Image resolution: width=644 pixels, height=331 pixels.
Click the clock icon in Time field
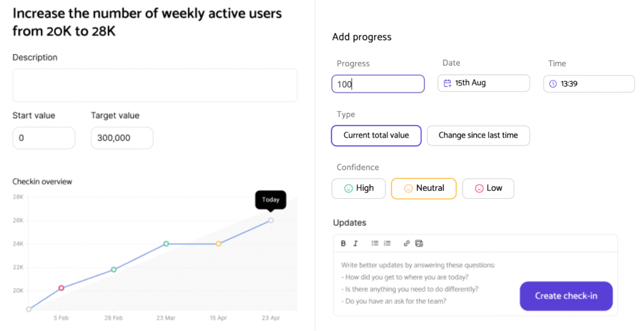pyautogui.click(x=553, y=84)
